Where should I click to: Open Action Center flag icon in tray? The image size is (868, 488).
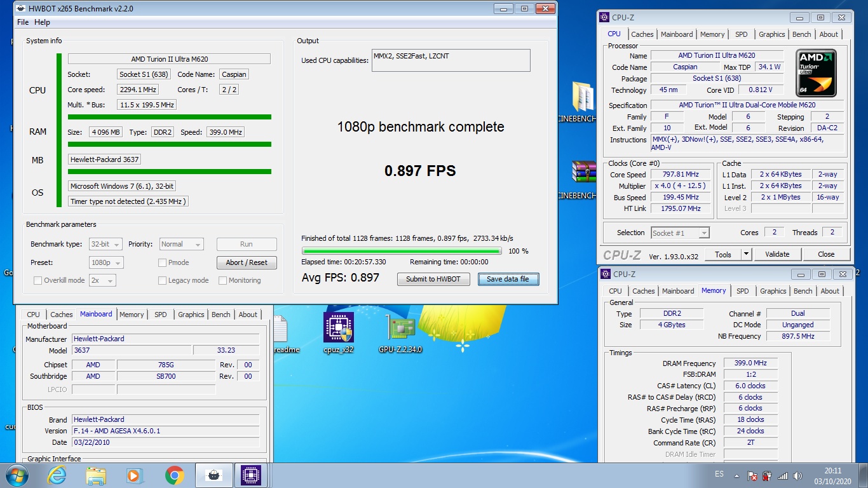(x=752, y=475)
